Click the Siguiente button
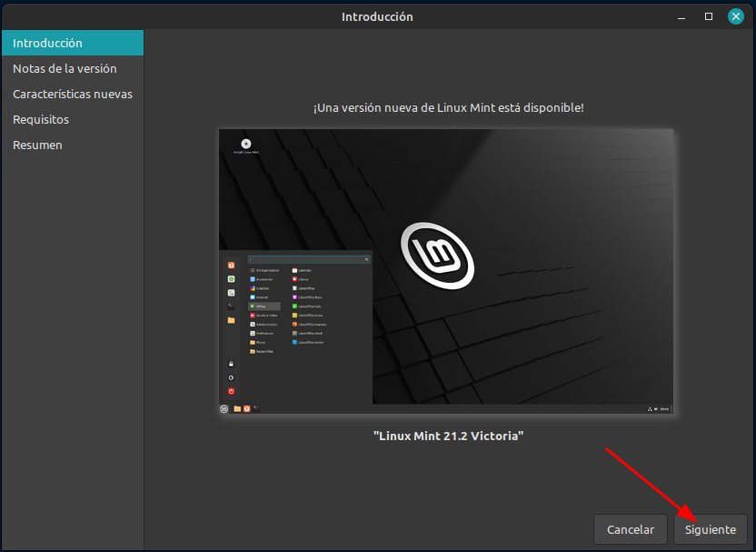The width and height of the screenshot is (756, 552). (711, 529)
